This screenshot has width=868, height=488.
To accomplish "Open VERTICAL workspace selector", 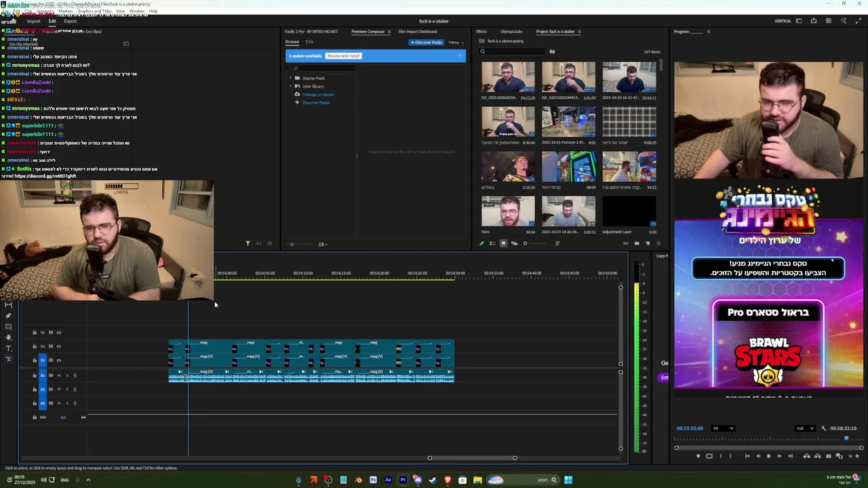I will click(783, 21).
